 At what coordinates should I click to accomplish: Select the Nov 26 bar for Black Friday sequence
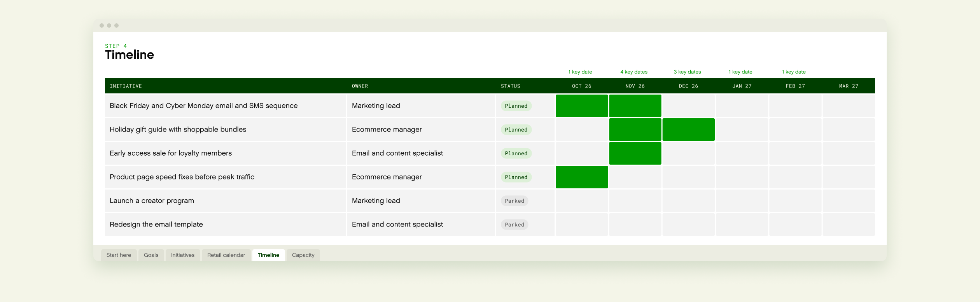click(x=635, y=106)
